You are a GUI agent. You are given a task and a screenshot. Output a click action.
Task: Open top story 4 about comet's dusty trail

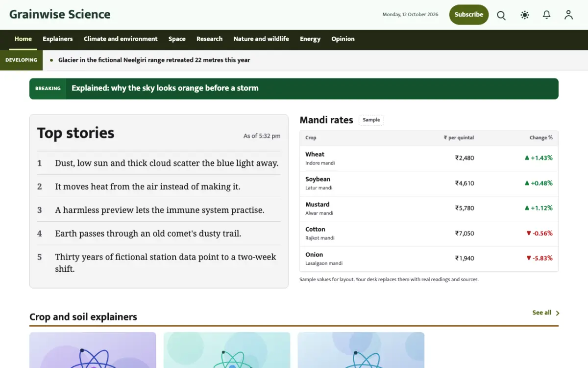click(148, 234)
